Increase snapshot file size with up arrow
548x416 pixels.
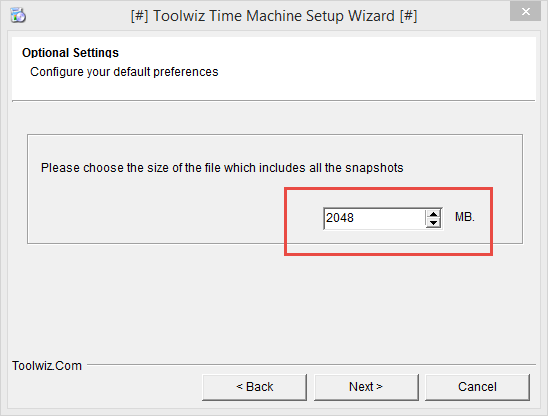tap(433, 214)
